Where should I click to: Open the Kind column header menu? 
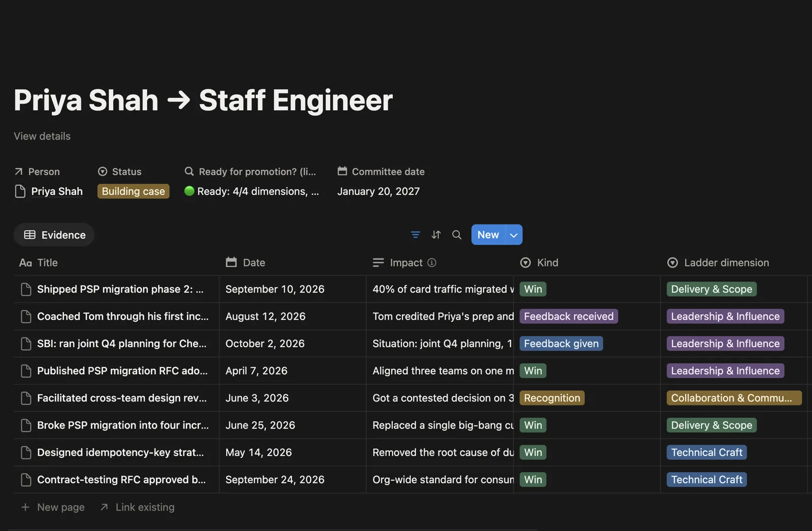tap(587, 262)
